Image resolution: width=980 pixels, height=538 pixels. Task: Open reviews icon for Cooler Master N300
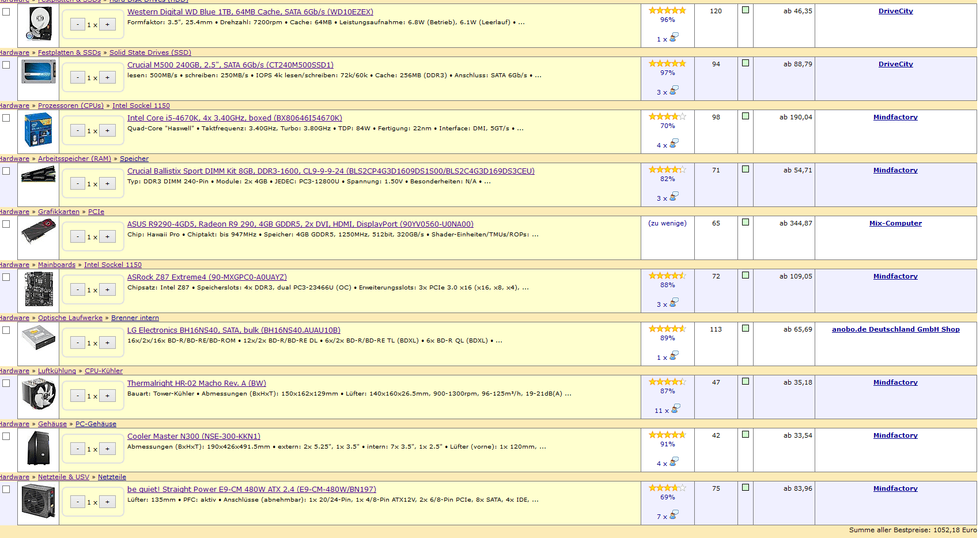(674, 462)
